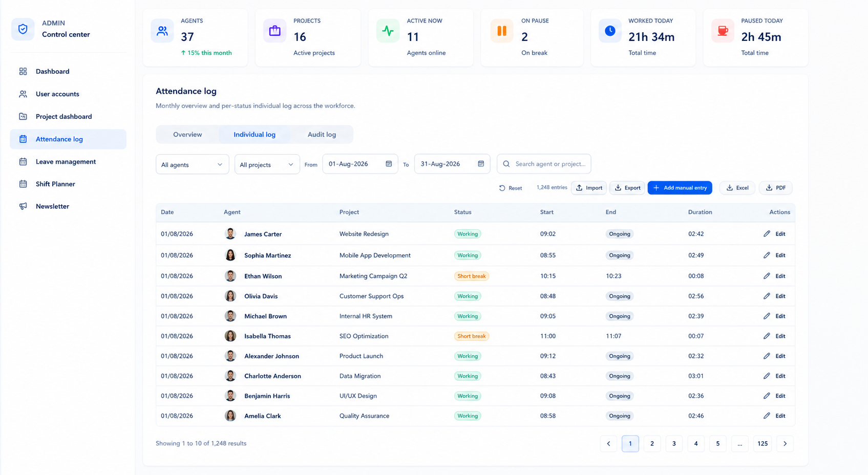868x475 pixels.
Task: Download as Excel
Action: pyautogui.click(x=737, y=188)
